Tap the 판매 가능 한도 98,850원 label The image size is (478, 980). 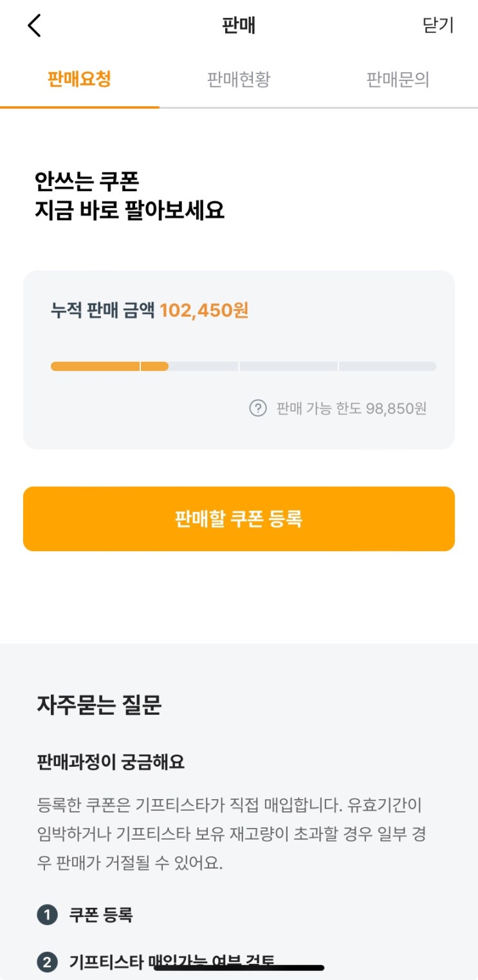pyautogui.click(x=351, y=408)
